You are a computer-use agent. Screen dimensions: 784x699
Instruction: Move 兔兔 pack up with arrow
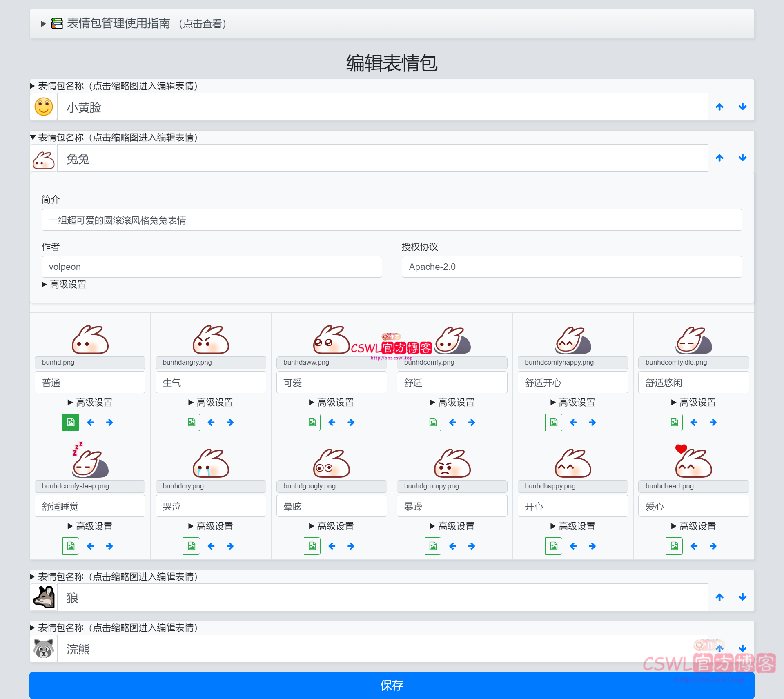(719, 158)
